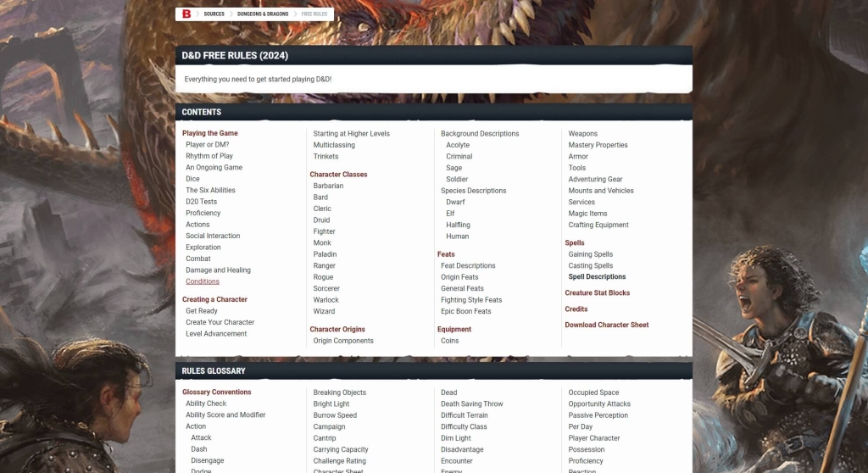
Task: Go to Dungeons & Dragons breadcrumb
Action: 263,14
